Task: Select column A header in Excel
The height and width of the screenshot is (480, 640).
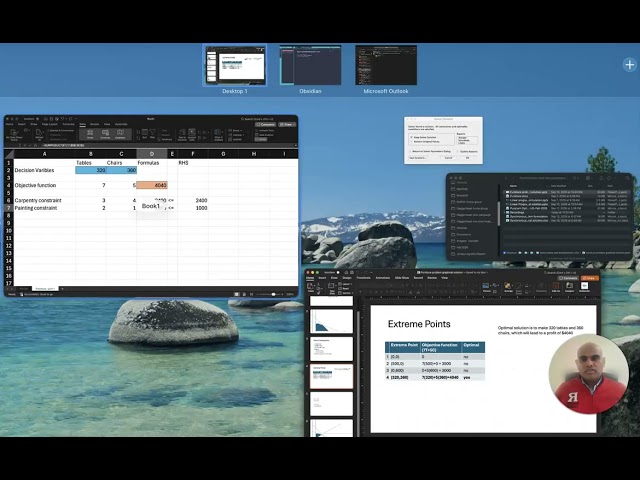Action: 44,154
